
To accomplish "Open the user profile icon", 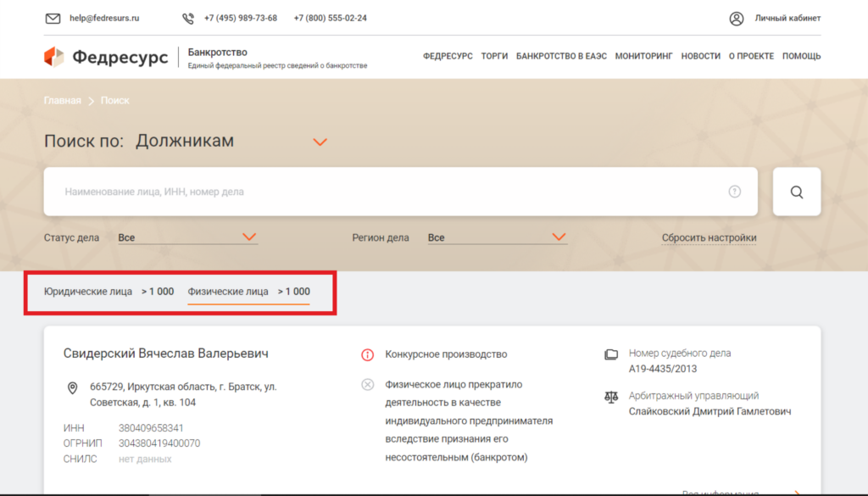I will click(x=737, y=18).
